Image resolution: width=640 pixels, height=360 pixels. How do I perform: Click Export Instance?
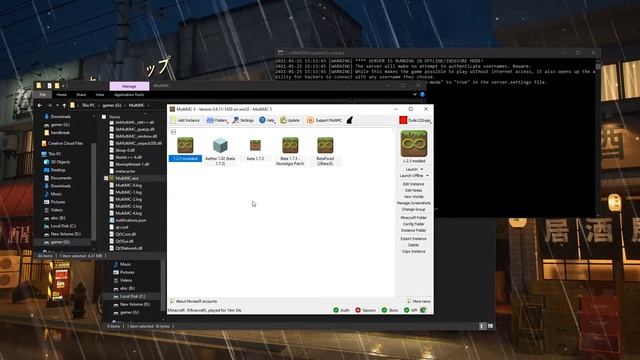tap(413, 239)
